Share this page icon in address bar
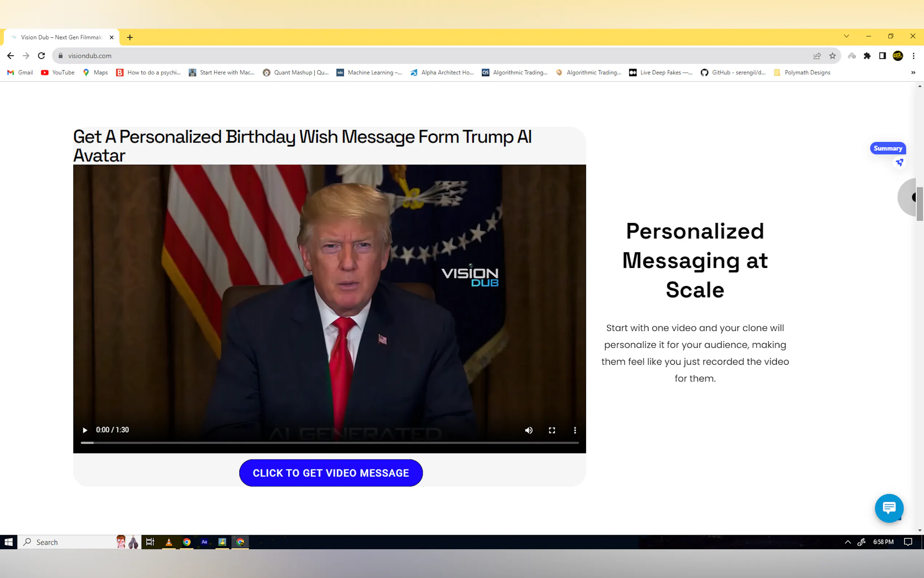 (817, 56)
